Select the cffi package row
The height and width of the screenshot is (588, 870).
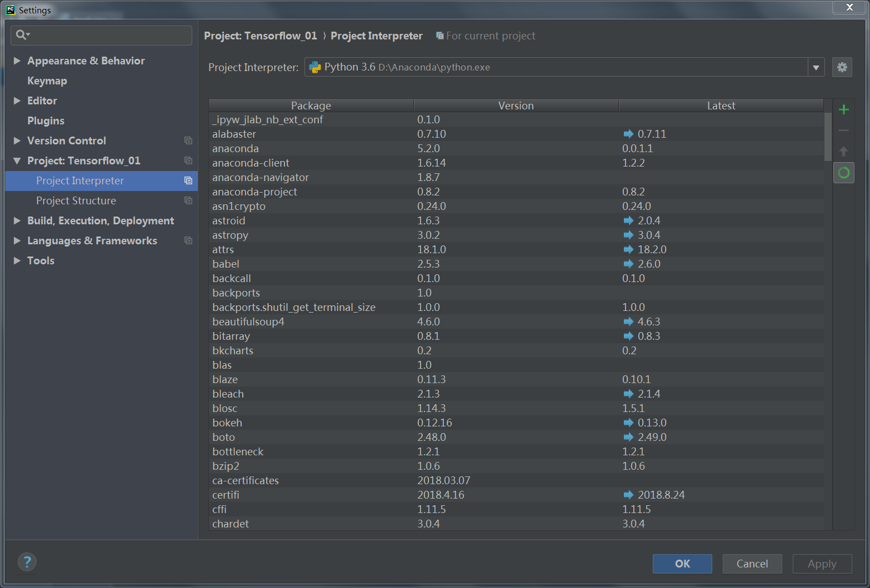[516, 509]
